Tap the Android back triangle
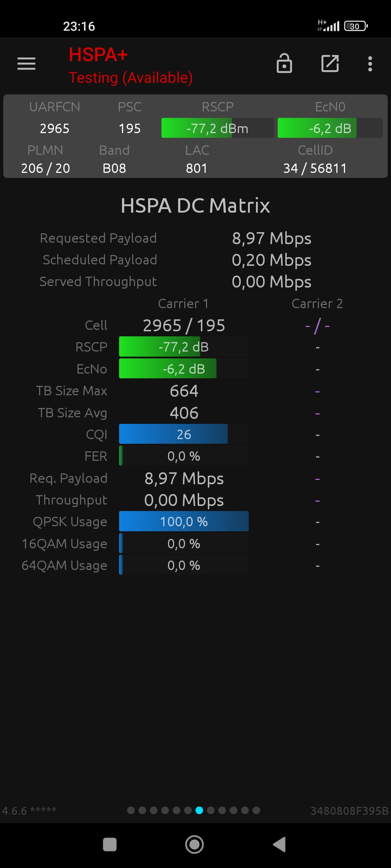Image resolution: width=391 pixels, height=868 pixels. [x=279, y=844]
